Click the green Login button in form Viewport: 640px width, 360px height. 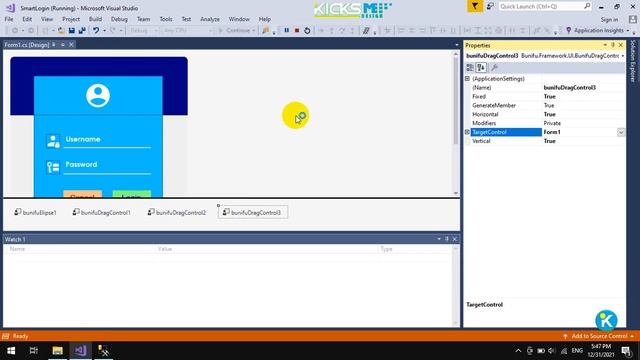(132, 195)
